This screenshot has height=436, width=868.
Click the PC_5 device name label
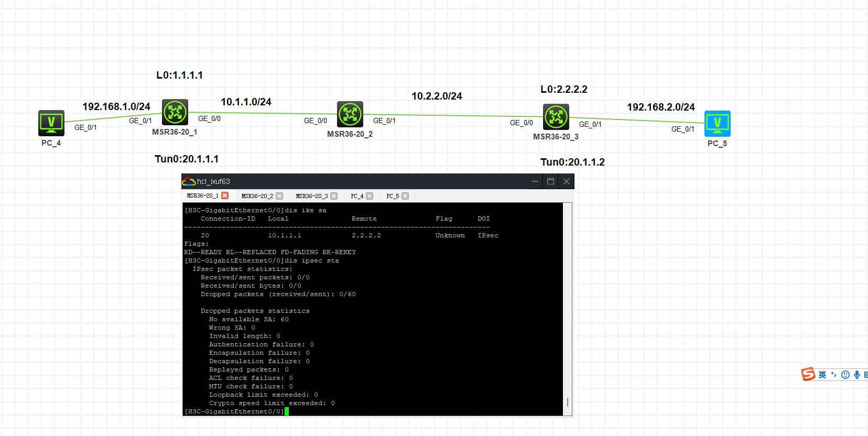[717, 144]
